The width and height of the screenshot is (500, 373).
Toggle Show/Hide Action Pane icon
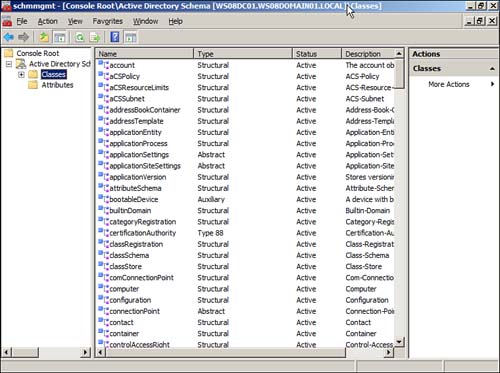point(131,37)
